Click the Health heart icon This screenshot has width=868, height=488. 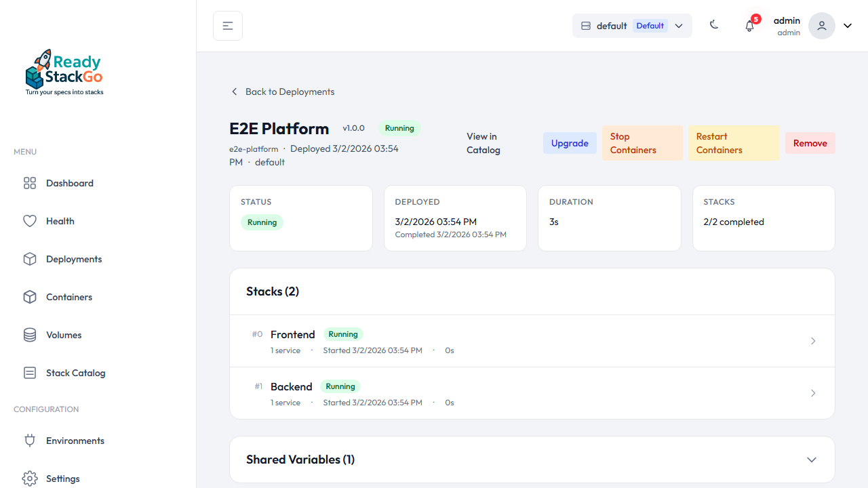[x=30, y=221]
